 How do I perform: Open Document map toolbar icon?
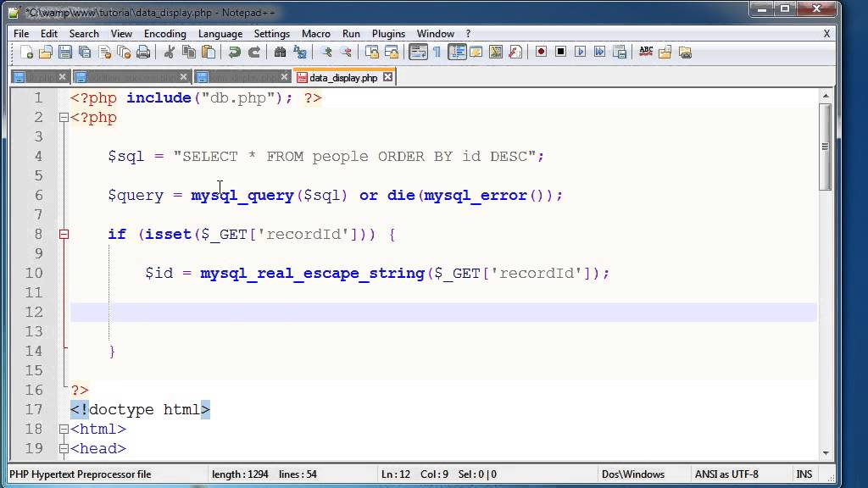click(x=495, y=52)
